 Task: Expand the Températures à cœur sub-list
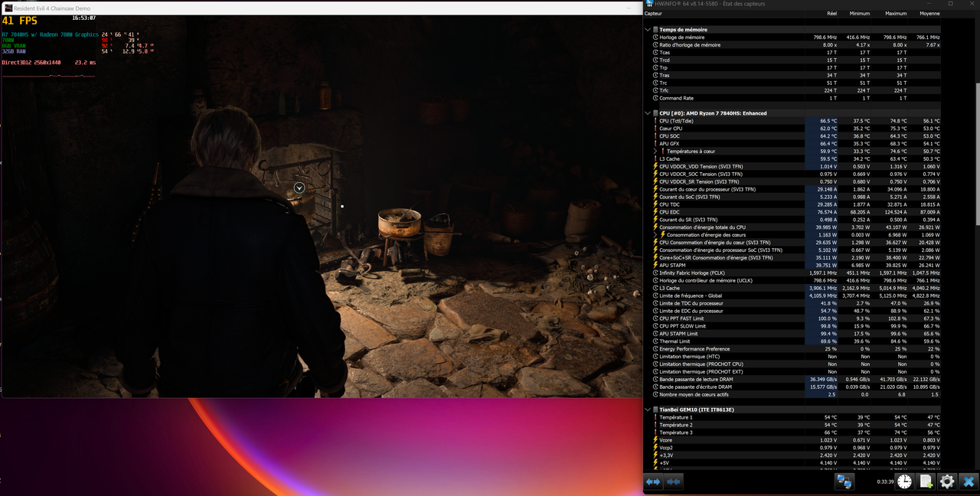point(655,152)
